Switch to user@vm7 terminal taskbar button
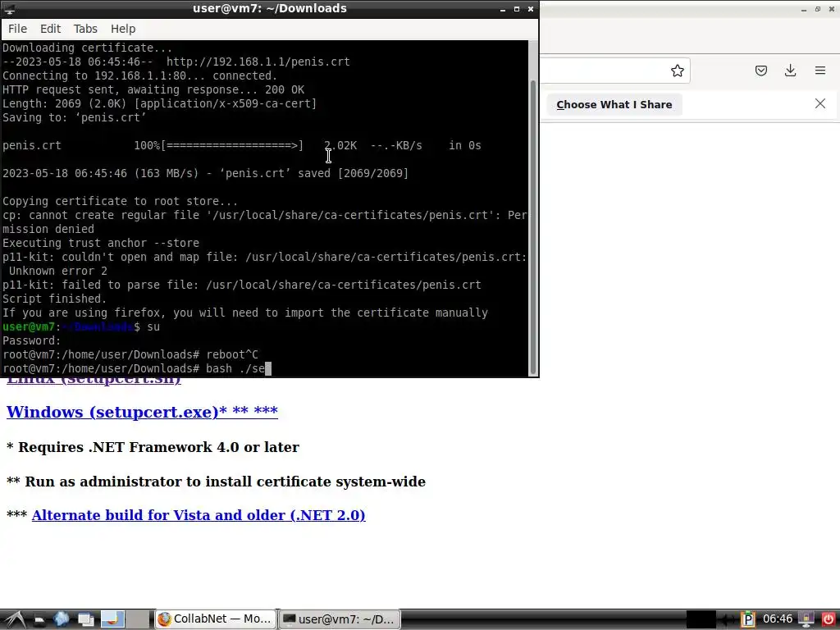 340,619
